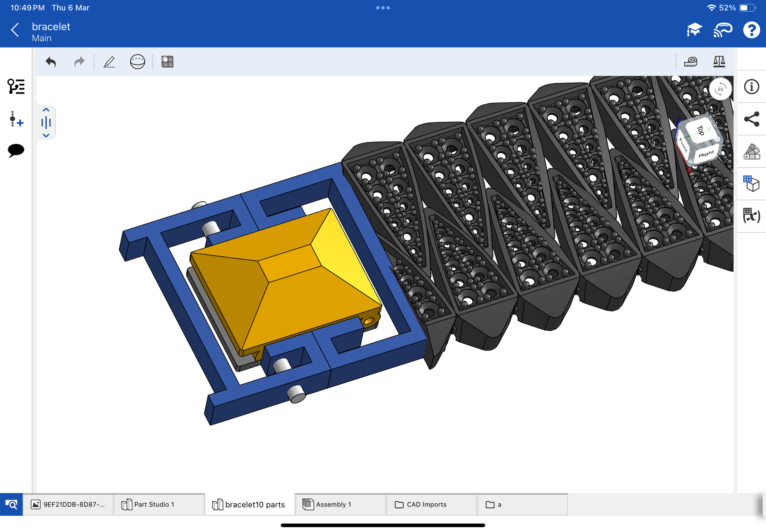Open the share document button
766x532 pixels.
coord(751,119)
